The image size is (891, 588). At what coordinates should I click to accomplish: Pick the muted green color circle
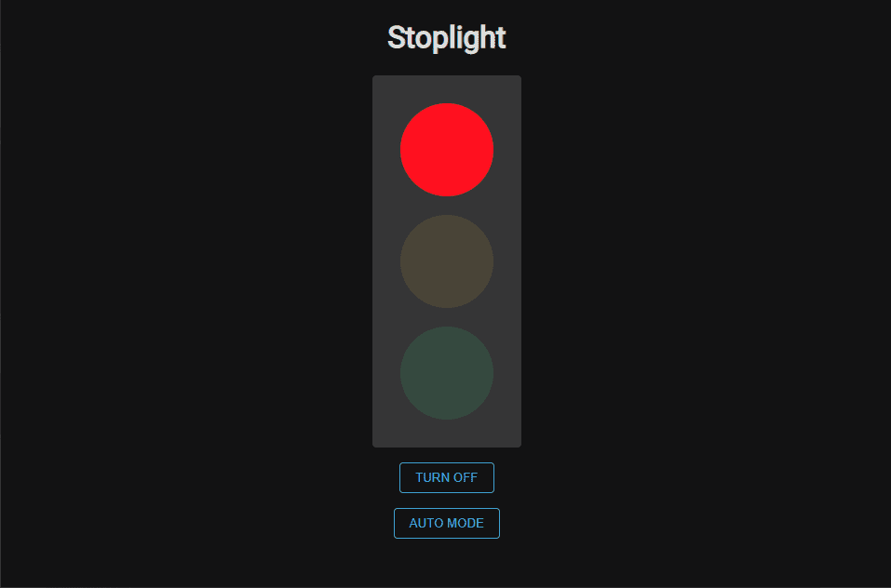click(447, 373)
